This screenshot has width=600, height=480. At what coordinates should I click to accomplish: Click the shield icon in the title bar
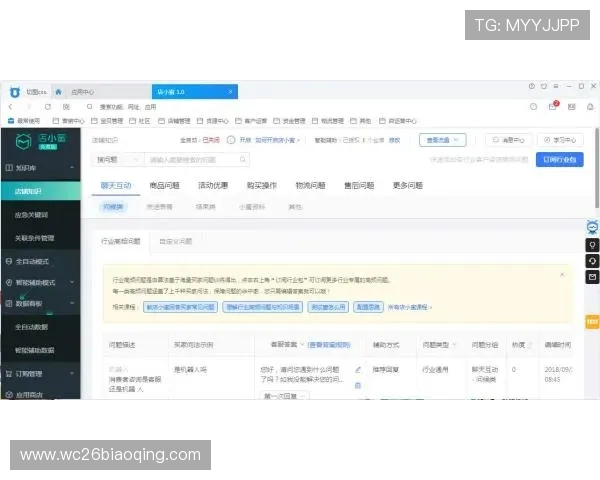(x=544, y=86)
